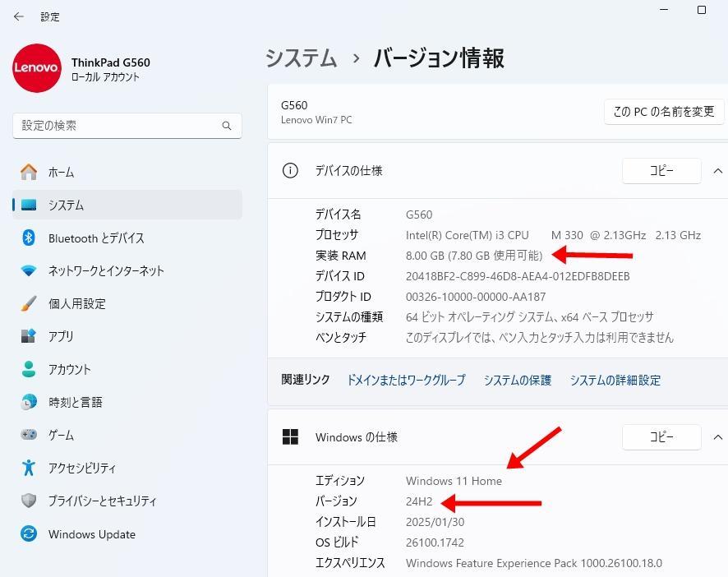Click the 設定の検索 search field
This screenshot has width=728, height=577.
click(x=127, y=126)
